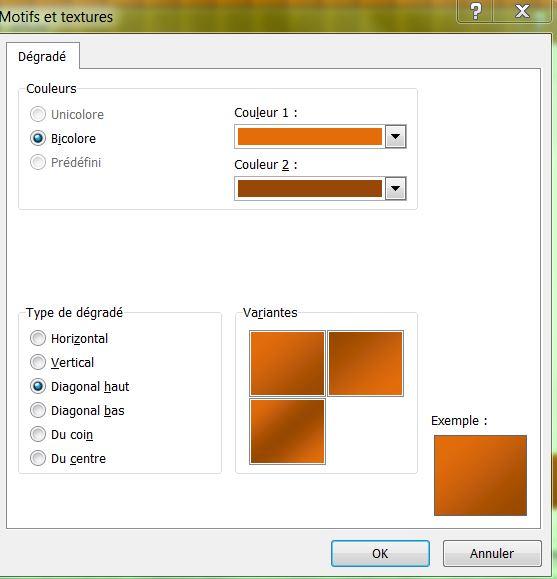Screen dimensions: 557x579
Task: Click the help question mark icon
Action: point(475,11)
